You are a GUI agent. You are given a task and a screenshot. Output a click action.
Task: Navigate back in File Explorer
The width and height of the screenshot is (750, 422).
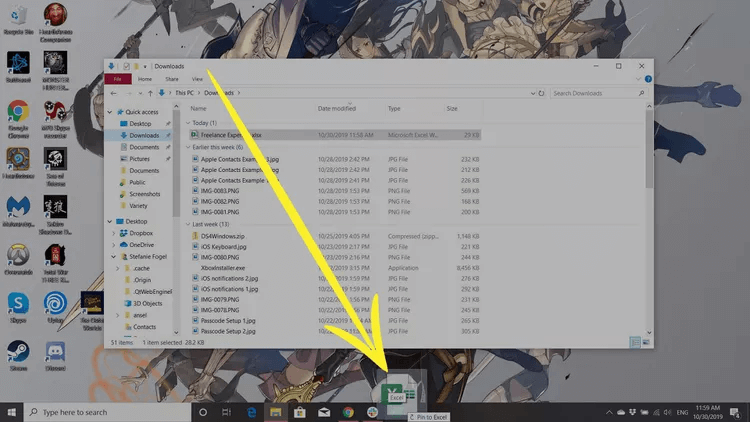click(x=113, y=93)
